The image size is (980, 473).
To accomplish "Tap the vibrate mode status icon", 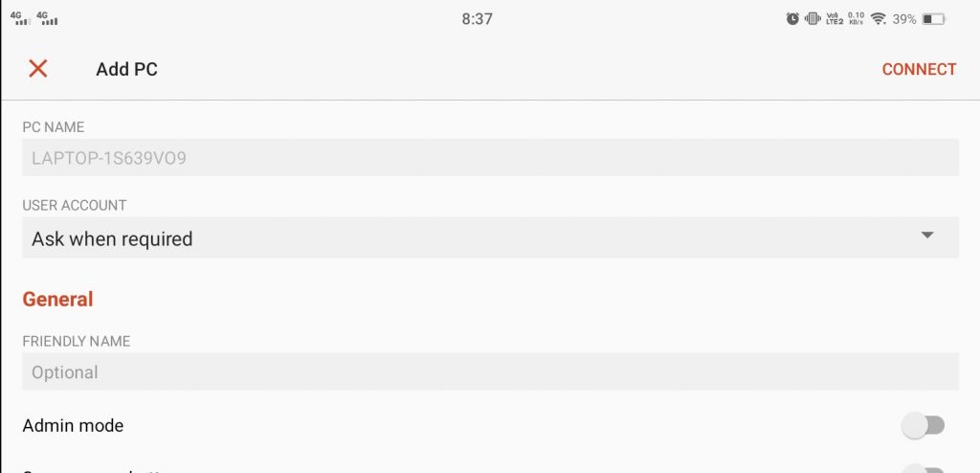I will (813, 19).
